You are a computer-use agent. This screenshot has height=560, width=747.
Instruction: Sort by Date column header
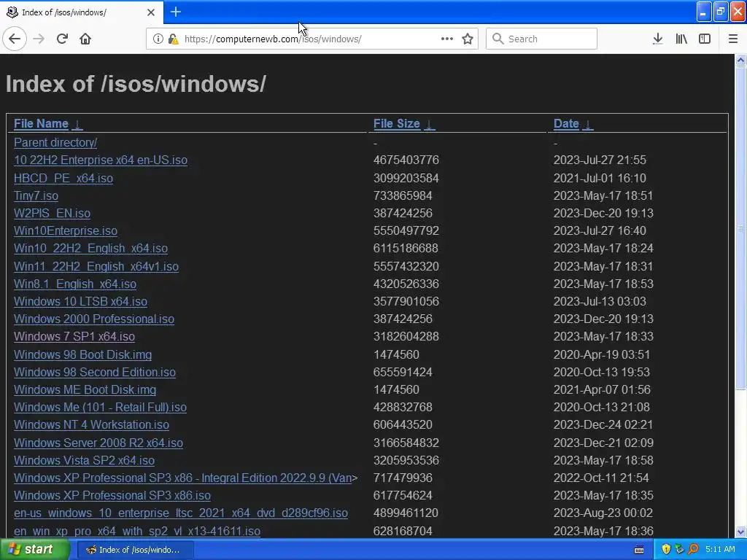coord(566,123)
